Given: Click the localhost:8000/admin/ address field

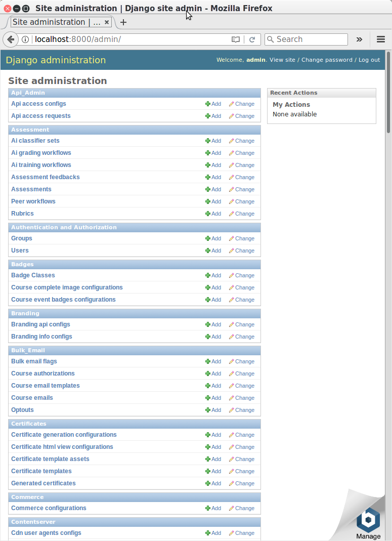Looking at the screenshot, I should (131, 39).
